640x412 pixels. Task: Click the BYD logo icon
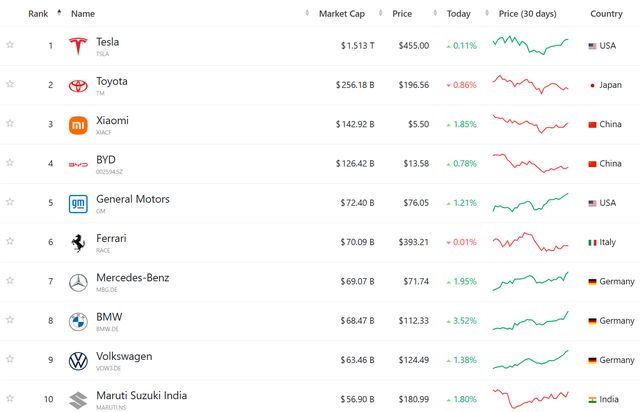pyautogui.click(x=78, y=164)
